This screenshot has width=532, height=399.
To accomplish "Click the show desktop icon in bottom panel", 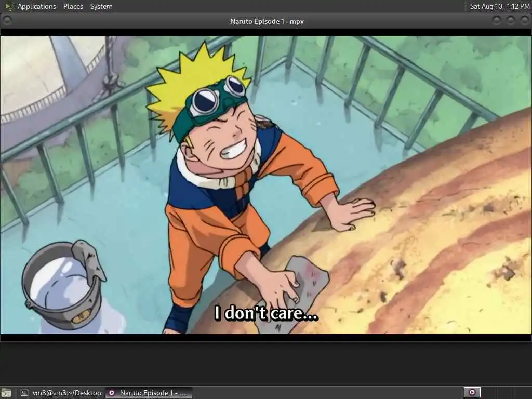I will 6,393.
